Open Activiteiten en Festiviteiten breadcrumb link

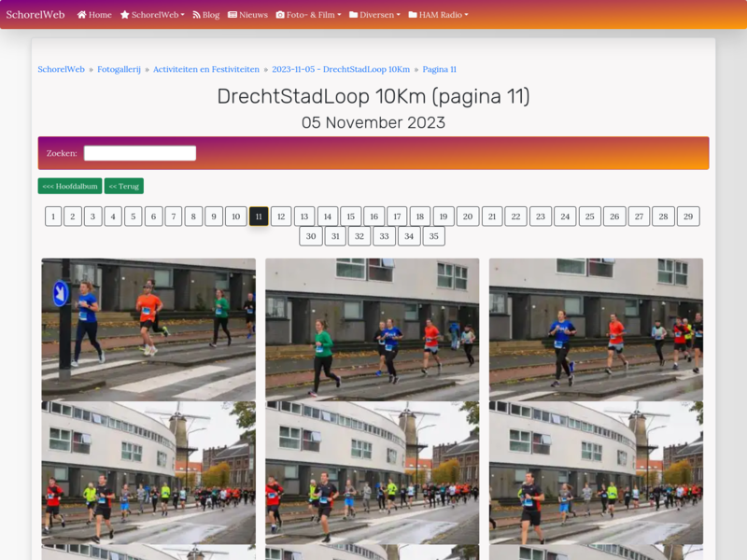point(206,69)
